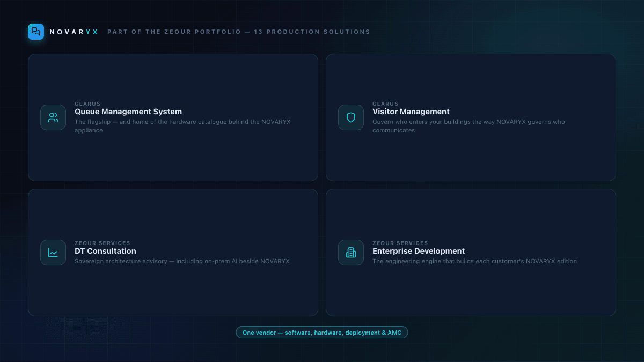Open the Enterprise Development title
Image resolution: width=644 pixels, height=362 pixels.
coord(419,251)
